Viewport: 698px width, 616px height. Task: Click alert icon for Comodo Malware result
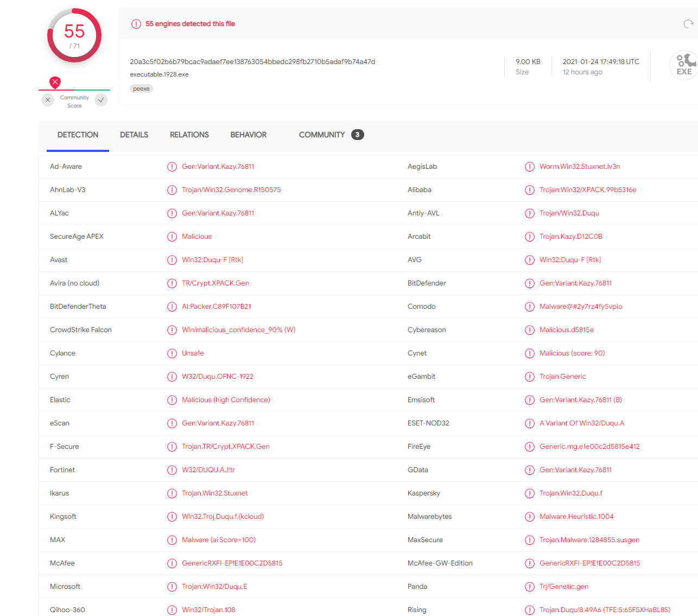click(530, 307)
